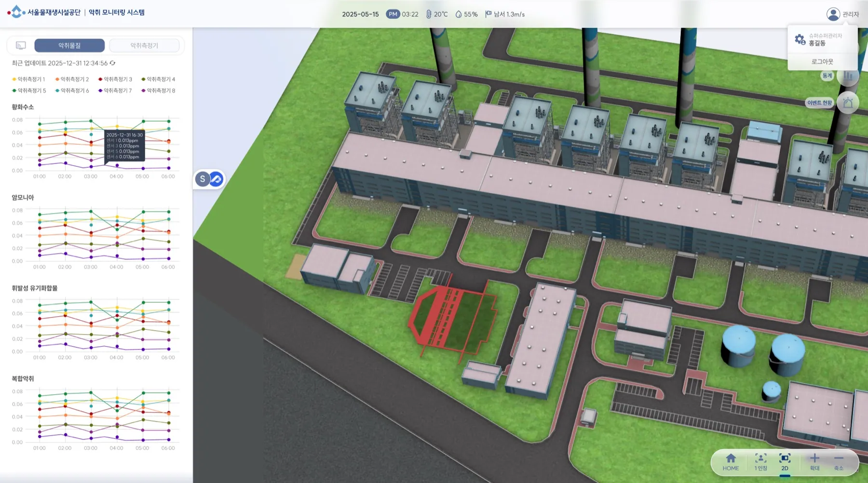Toggle the 악취측정기 8 legend series
868x483 pixels.
[x=158, y=91]
